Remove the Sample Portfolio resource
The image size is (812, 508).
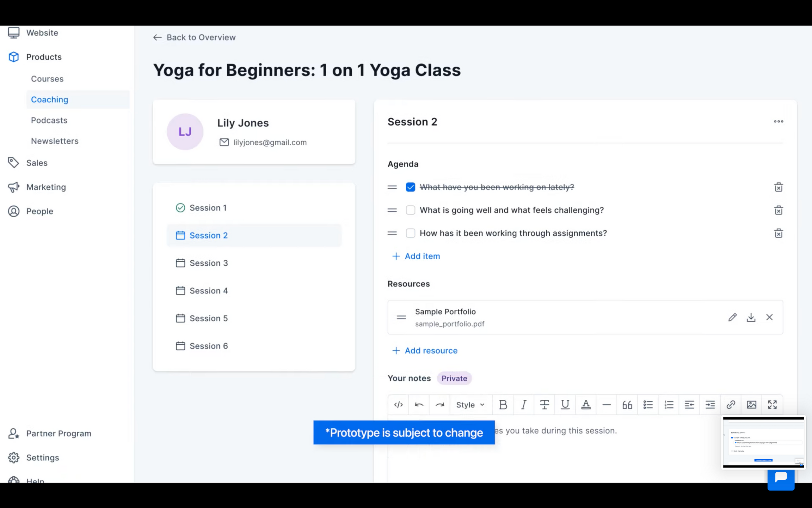click(769, 317)
